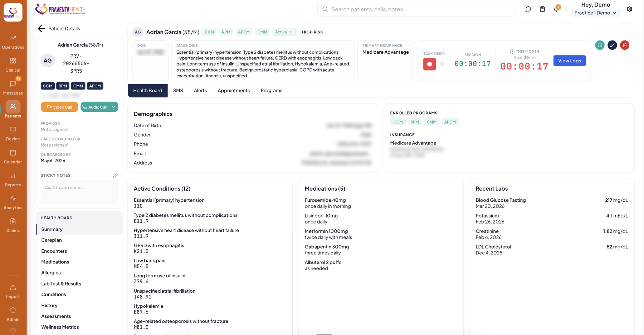Stop the task timer with red record button
Screen dimensions: 644x335
coord(429,64)
